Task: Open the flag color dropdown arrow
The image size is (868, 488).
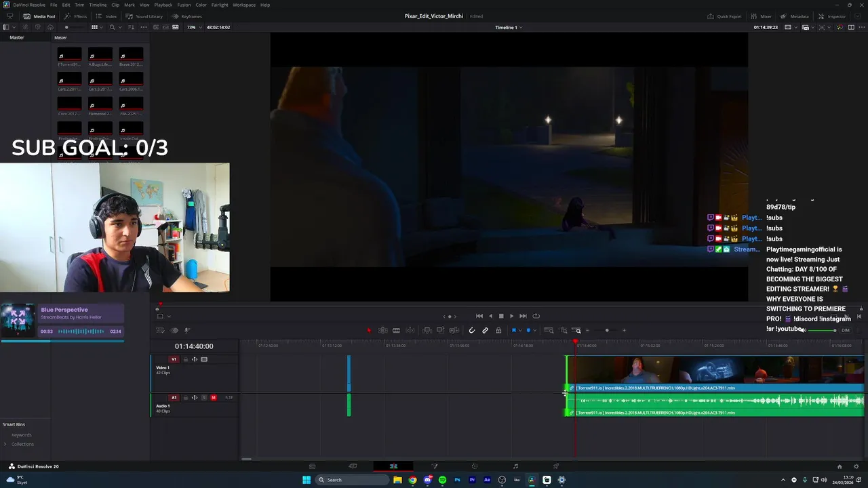Action: 519,331
